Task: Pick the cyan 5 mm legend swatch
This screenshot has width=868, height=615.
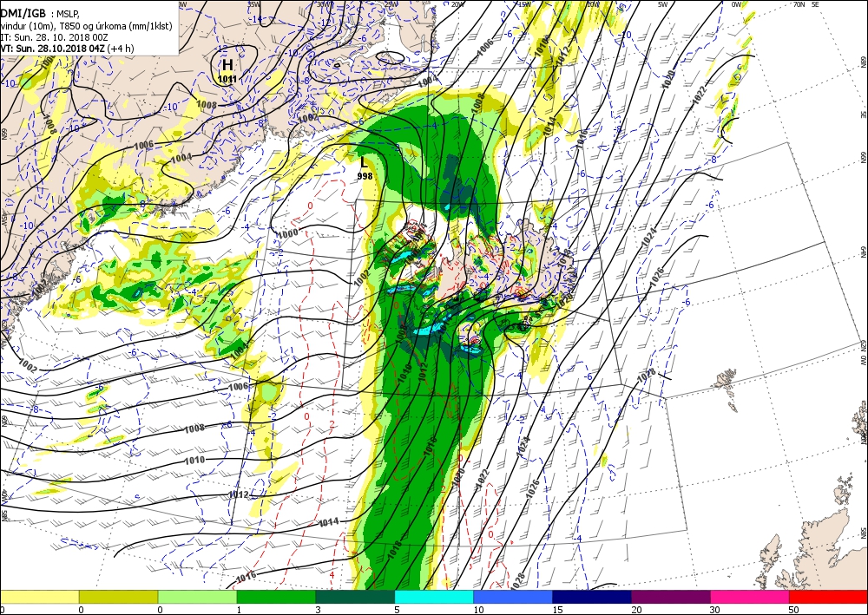Action: [434, 597]
